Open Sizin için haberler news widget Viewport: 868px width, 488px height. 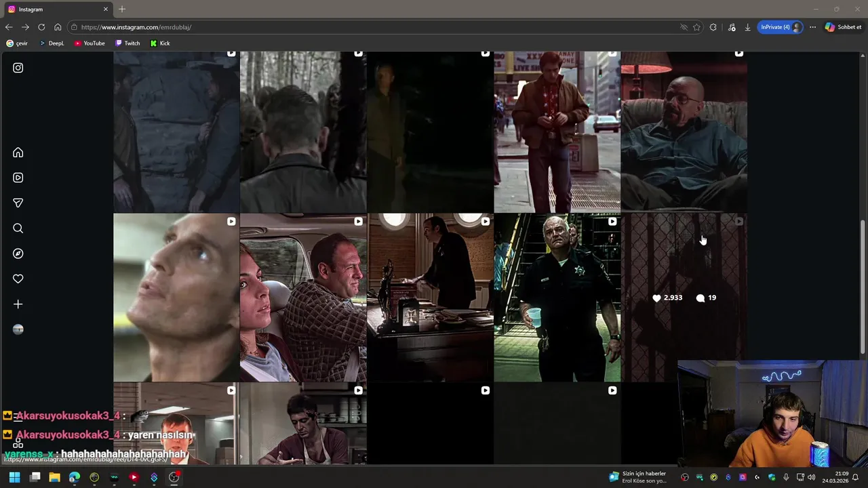[x=638, y=477]
